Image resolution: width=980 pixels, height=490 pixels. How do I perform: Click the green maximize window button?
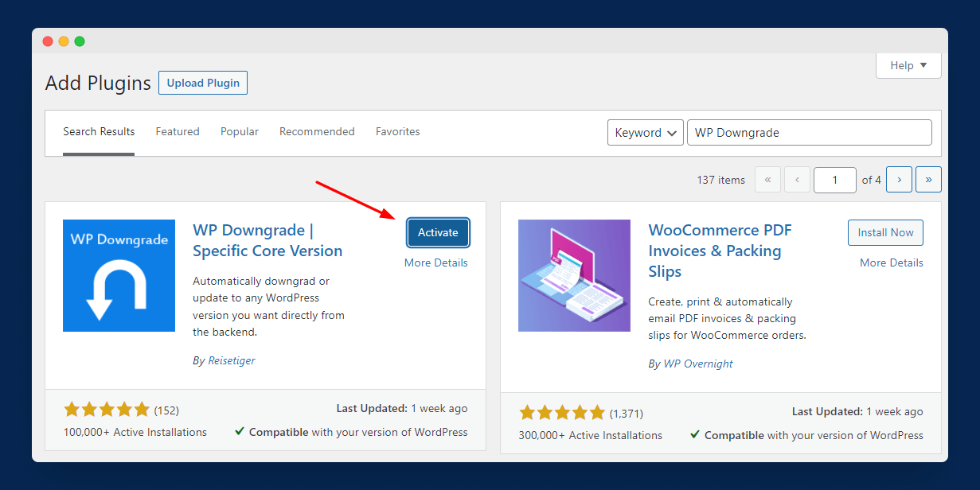(80, 41)
